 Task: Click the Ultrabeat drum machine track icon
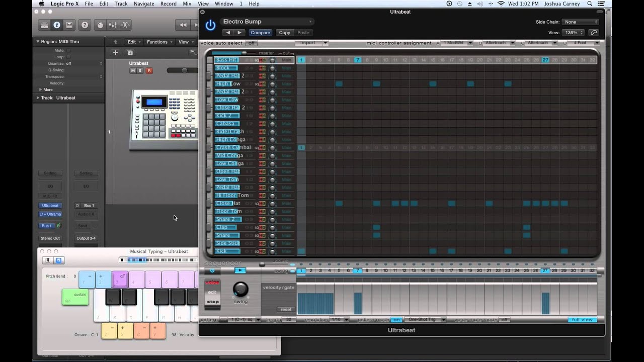pos(164,120)
